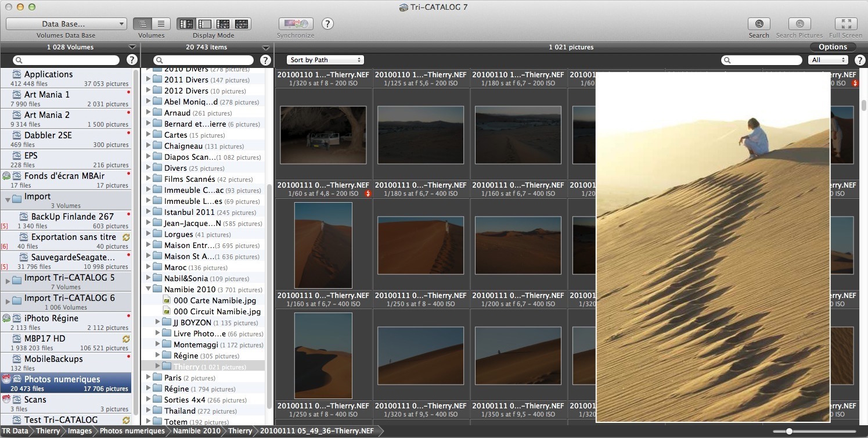Select the Thailand folder icon
868x438 pixels.
click(x=157, y=411)
